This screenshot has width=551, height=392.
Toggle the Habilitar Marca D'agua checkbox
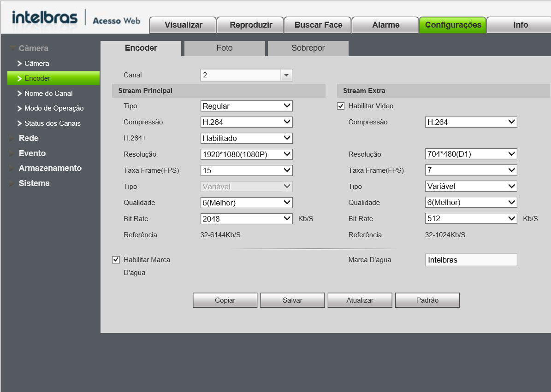coord(116,260)
